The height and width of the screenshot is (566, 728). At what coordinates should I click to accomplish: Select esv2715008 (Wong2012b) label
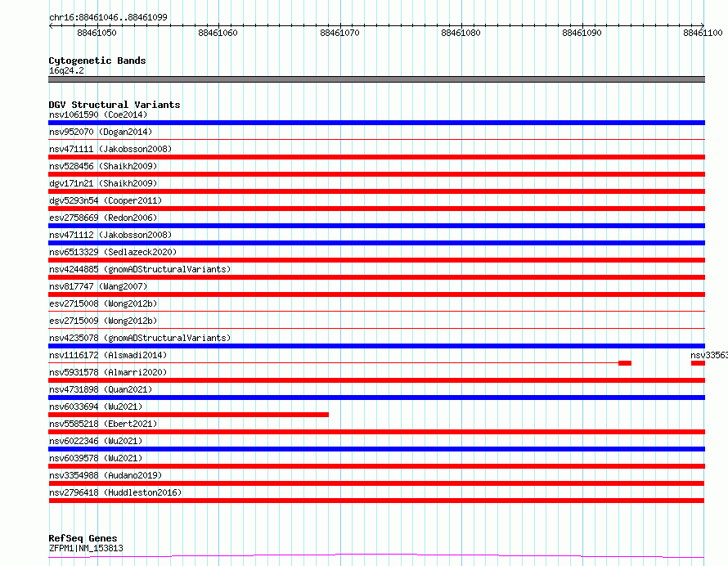(103, 303)
